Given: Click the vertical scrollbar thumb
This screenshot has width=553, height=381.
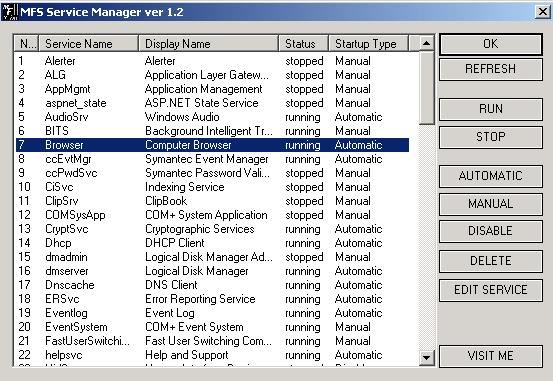Looking at the screenshot, I should pyautogui.click(x=426, y=88).
